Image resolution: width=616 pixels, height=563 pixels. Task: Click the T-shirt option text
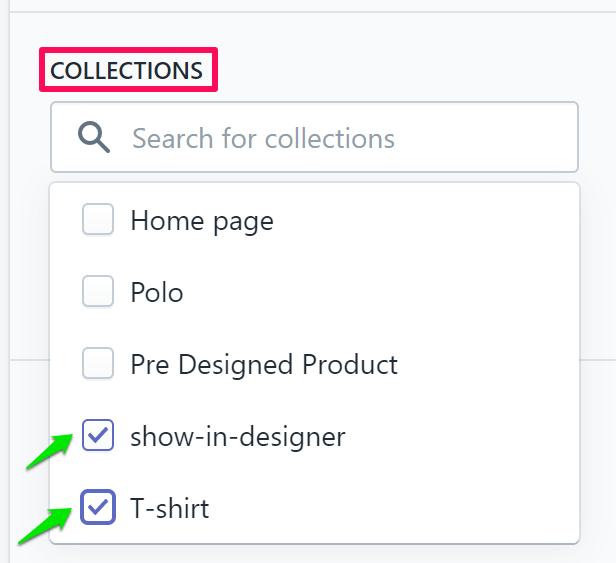coord(170,508)
